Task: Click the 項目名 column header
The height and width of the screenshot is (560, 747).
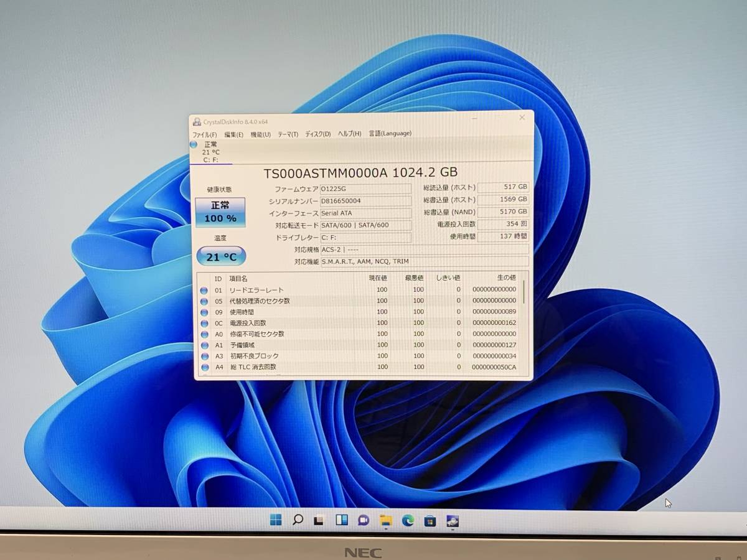Action: coord(238,279)
